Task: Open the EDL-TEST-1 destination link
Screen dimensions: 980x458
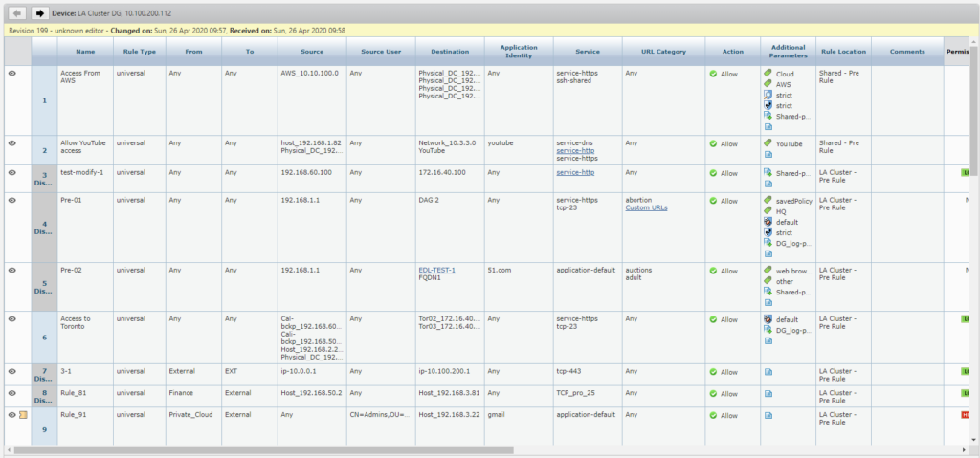Action: [436, 271]
